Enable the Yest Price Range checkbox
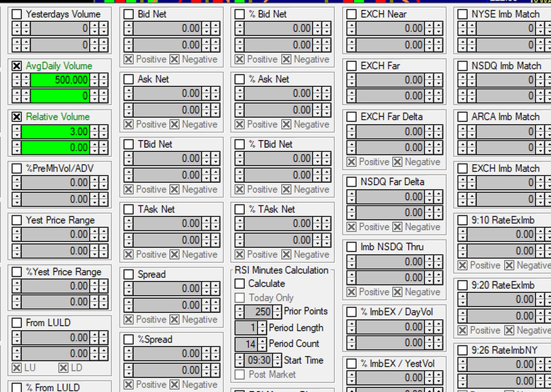This screenshot has width=551, height=392. point(17,220)
